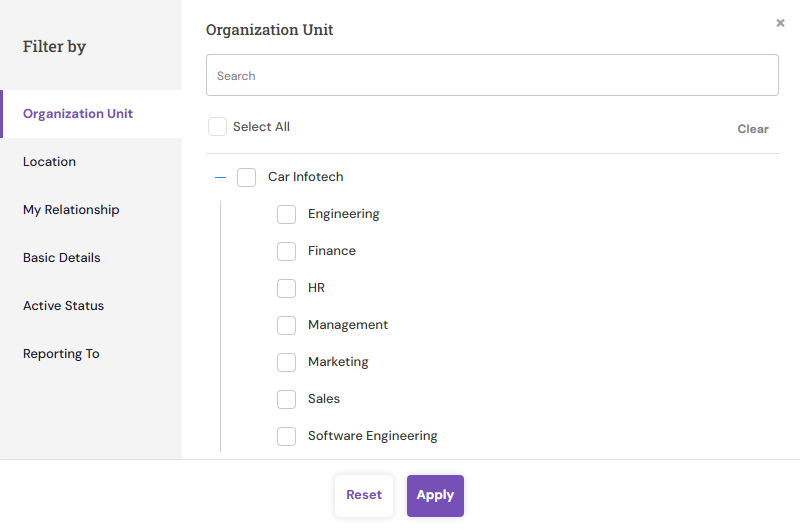Click the Car Infotech label

[x=306, y=176]
